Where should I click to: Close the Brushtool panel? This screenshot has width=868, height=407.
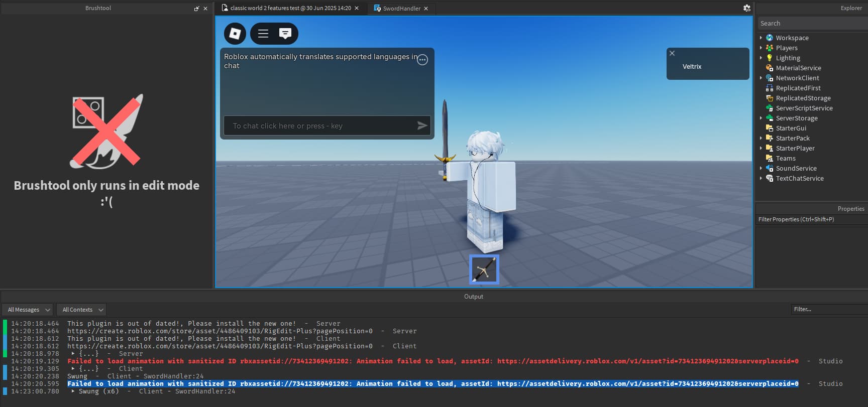205,9
